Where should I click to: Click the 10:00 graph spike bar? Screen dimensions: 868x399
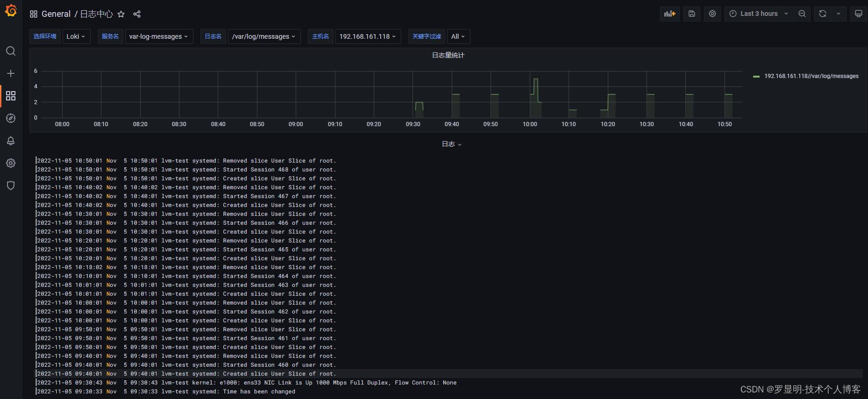535,98
